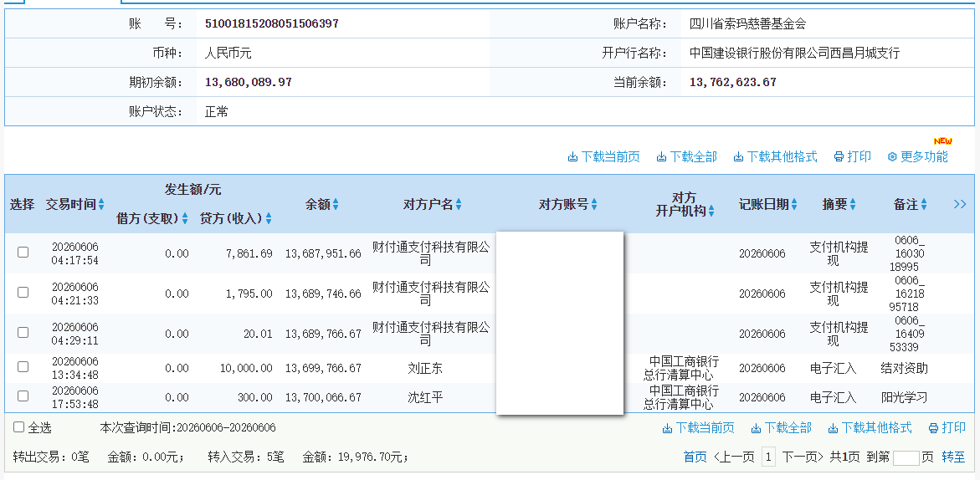
Task: Sort by 借方(支取) column arrows
Action: (184, 218)
